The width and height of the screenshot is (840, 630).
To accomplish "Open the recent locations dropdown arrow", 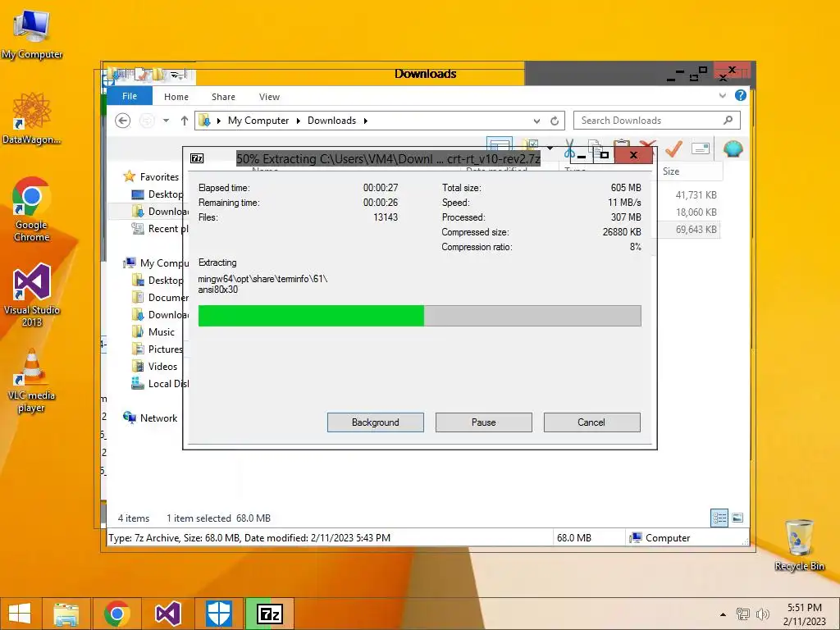I will click(x=166, y=121).
